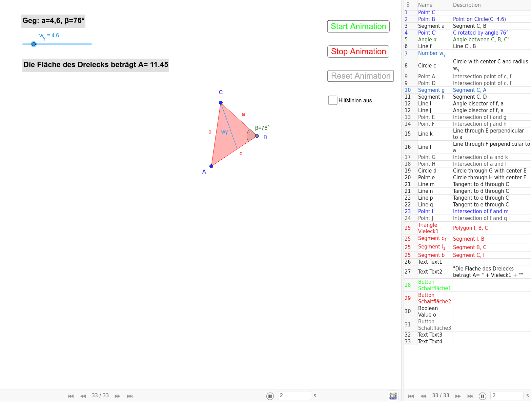Select the Segment a protocol row
This screenshot has width=532, height=402.
point(467,26)
